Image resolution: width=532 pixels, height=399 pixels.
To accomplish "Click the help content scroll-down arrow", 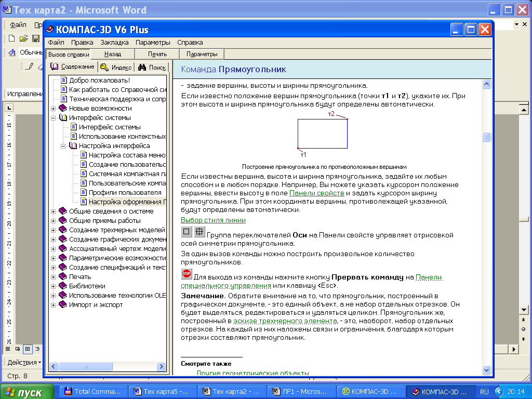I will coord(486,370).
